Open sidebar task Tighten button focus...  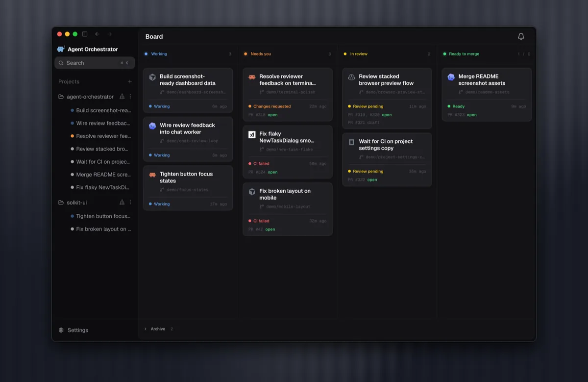[100, 216]
